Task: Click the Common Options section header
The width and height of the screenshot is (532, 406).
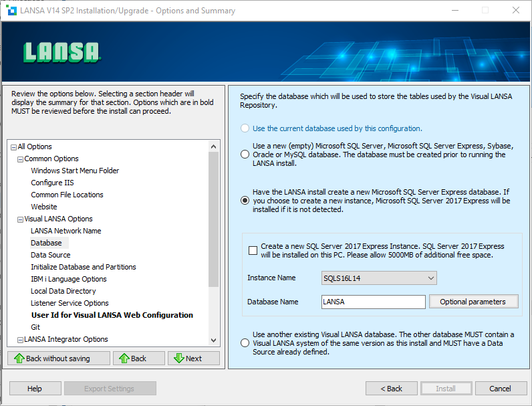Action: [x=51, y=159]
